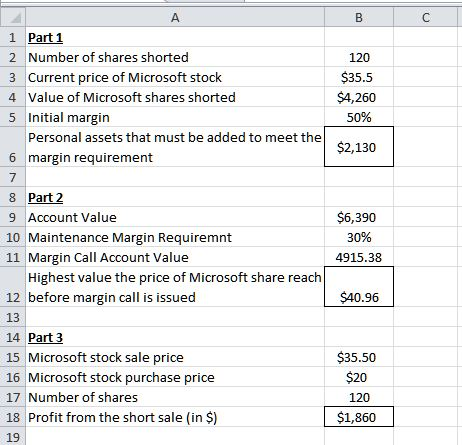Click the $20 cell

pyautogui.click(x=359, y=377)
